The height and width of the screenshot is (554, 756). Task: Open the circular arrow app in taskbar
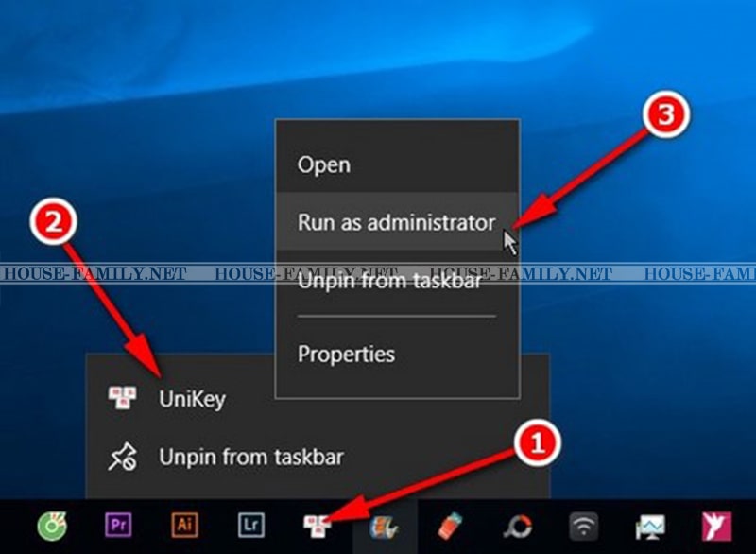click(517, 526)
